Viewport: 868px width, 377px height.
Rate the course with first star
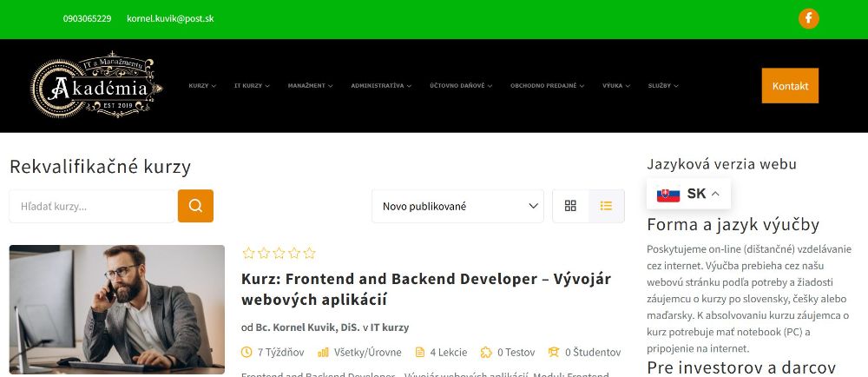pyautogui.click(x=248, y=254)
